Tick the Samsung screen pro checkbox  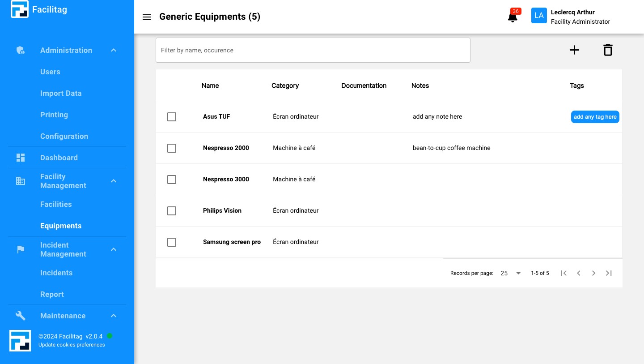coord(172,242)
